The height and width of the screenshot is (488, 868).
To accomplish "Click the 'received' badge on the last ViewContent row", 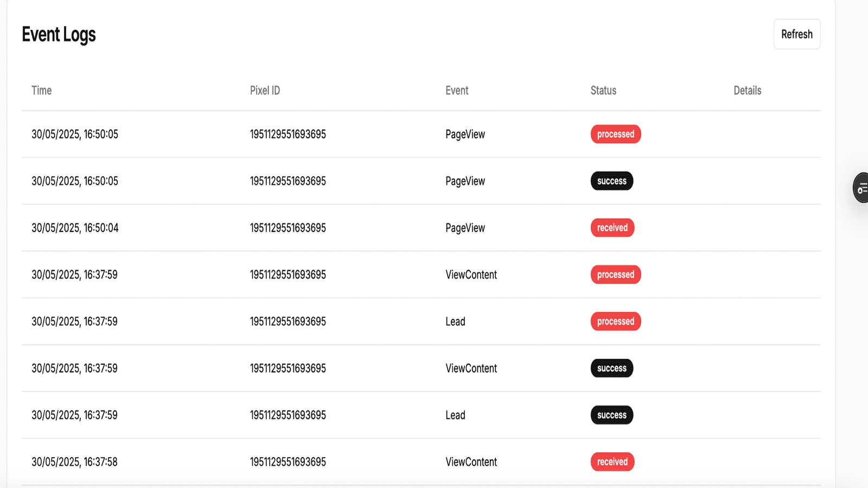I will pyautogui.click(x=612, y=461).
